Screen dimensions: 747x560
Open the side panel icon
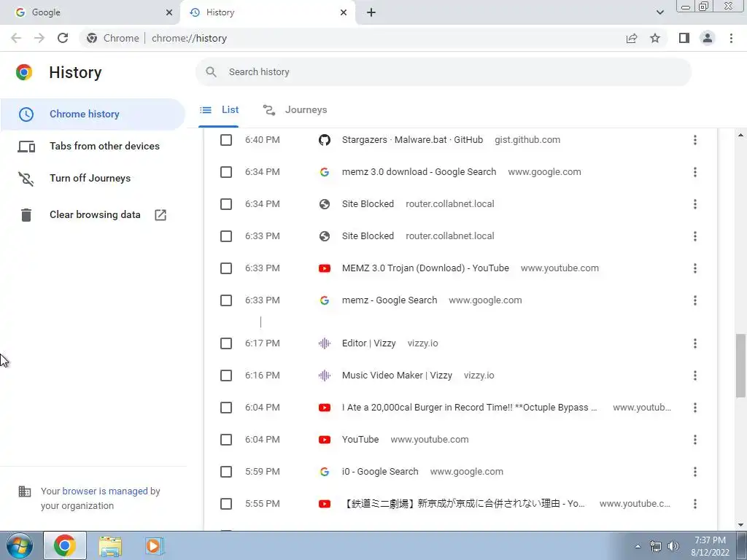pos(684,38)
